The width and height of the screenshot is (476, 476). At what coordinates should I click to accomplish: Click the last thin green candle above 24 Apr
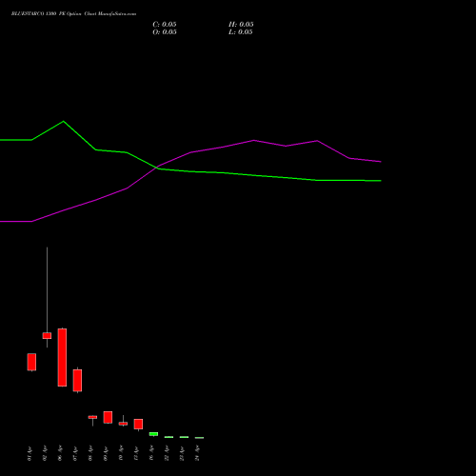tap(199, 438)
